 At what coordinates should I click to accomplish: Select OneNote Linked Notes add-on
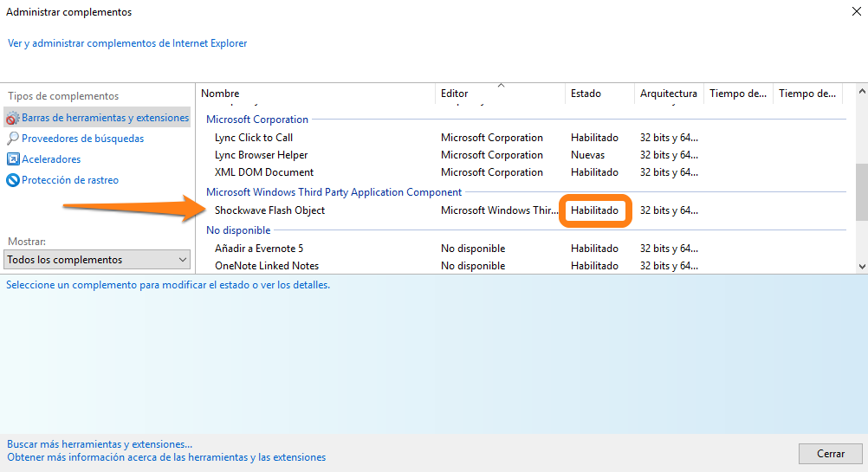pos(266,266)
